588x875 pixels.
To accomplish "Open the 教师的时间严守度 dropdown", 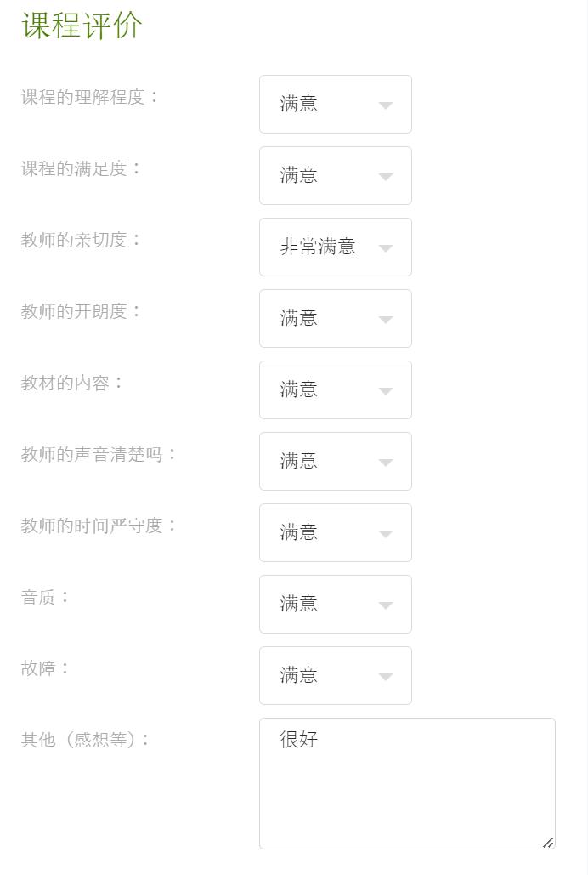I will tap(335, 532).
